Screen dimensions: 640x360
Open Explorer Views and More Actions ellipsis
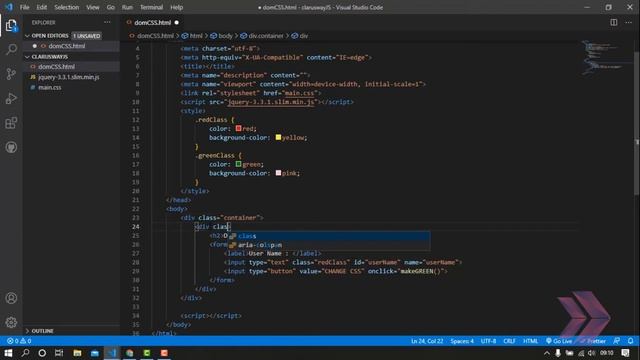coord(107,22)
